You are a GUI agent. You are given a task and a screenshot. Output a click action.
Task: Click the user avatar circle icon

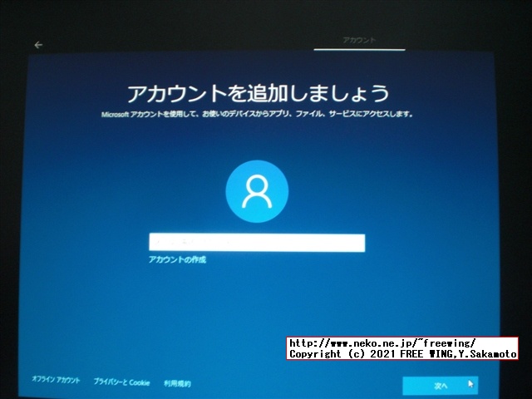pos(257,192)
